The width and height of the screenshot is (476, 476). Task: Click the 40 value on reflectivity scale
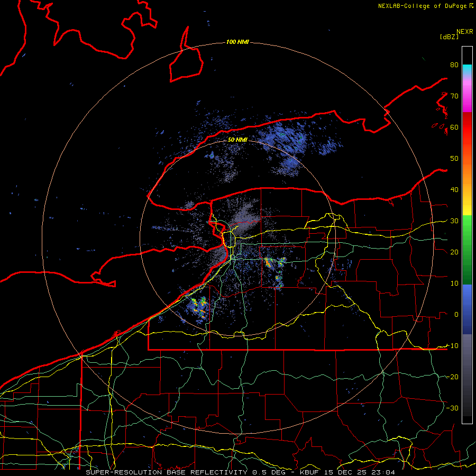click(454, 190)
